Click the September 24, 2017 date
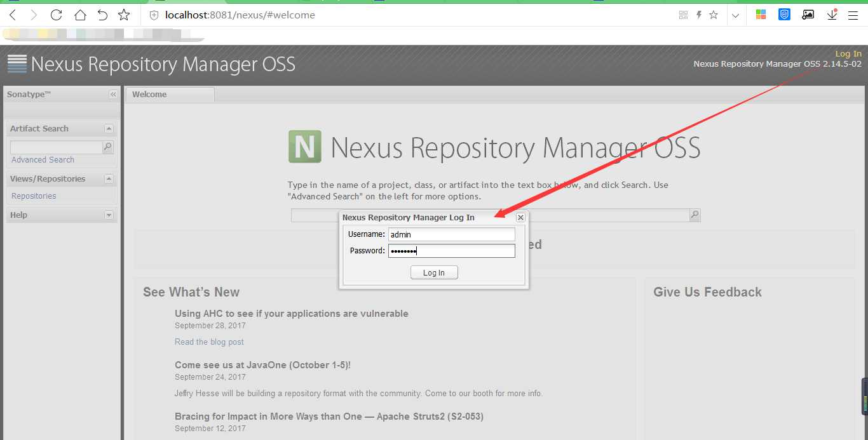The height and width of the screenshot is (440, 868). pyautogui.click(x=210, y=377)
